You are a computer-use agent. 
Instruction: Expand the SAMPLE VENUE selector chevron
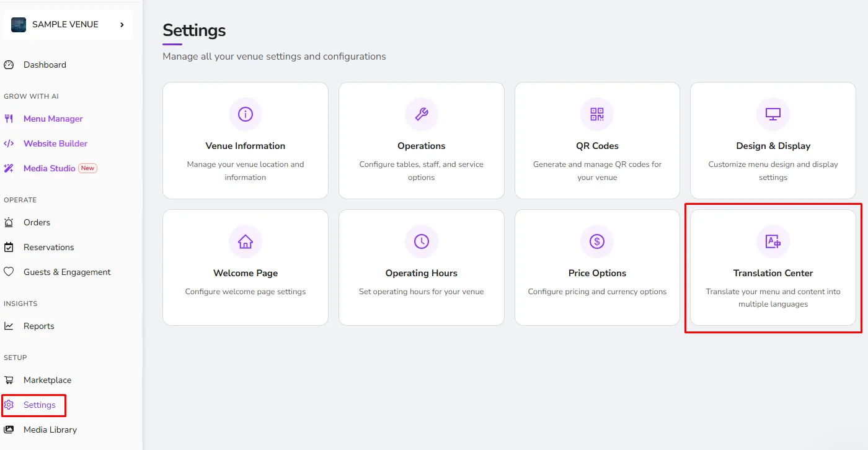click(122, 25)
